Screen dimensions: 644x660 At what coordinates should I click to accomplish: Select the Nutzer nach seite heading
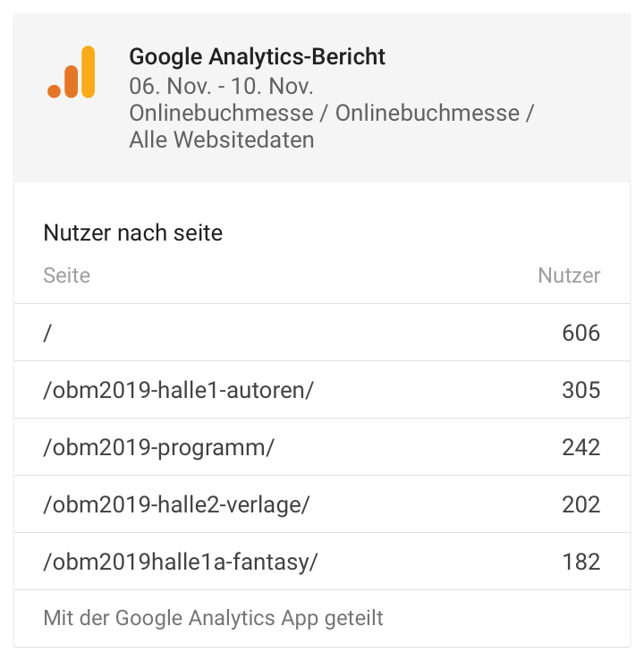tap(133, 233)
